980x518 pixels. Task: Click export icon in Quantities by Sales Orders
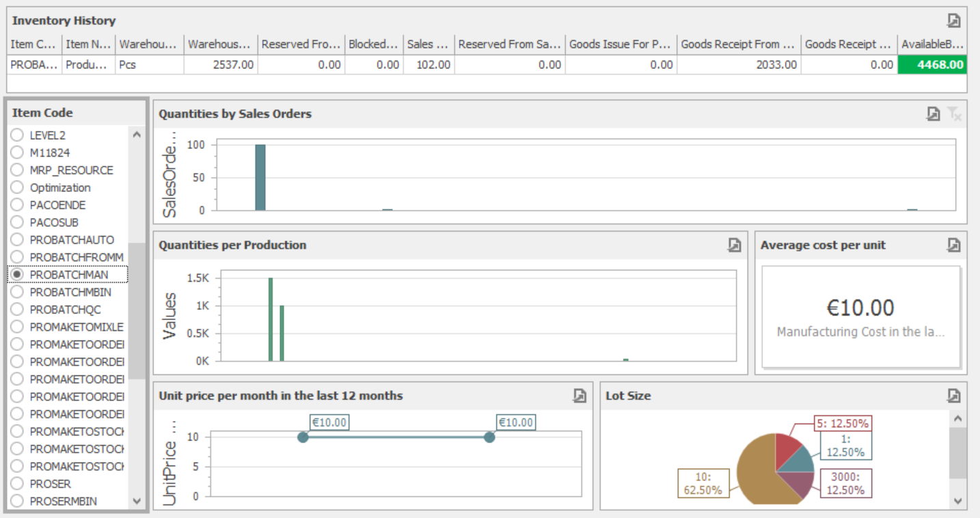933,114
